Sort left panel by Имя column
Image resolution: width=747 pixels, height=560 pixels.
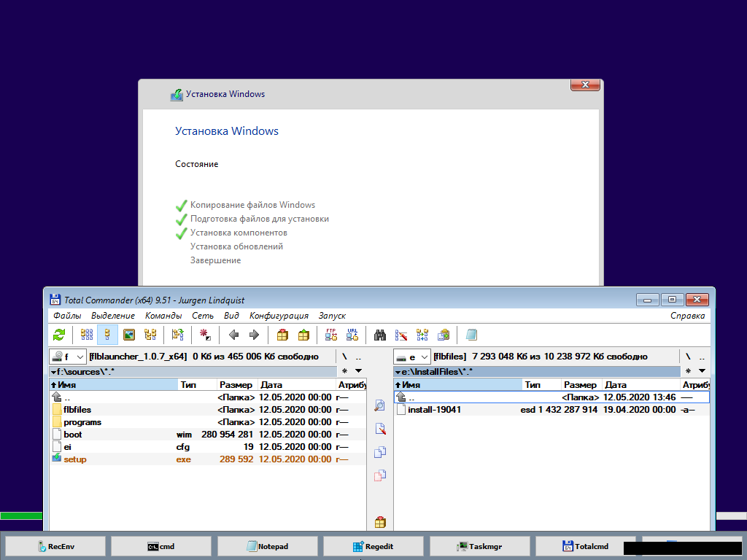tap(113, 385)
